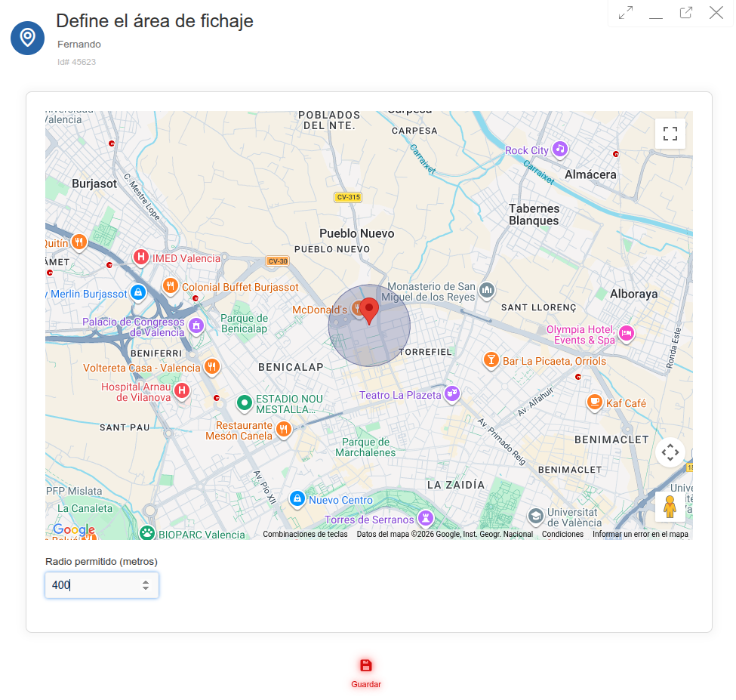Expand the dialog with diagonal arrows icon

click(x=626, y=13)
